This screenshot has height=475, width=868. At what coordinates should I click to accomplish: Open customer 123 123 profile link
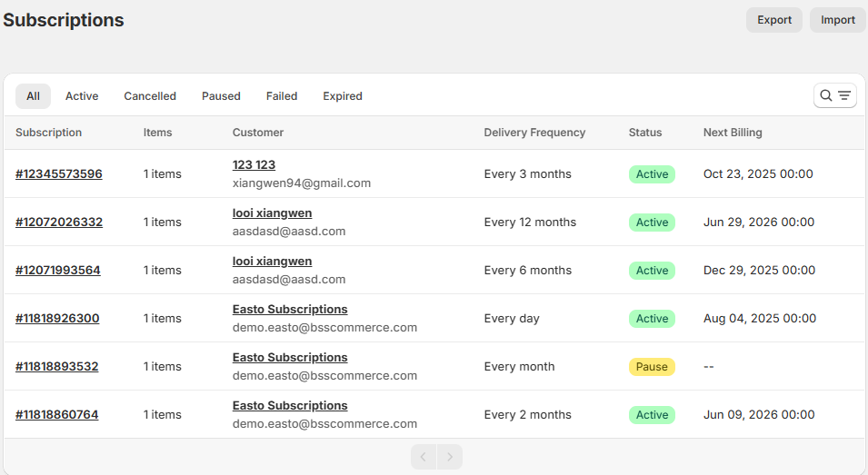254,165
